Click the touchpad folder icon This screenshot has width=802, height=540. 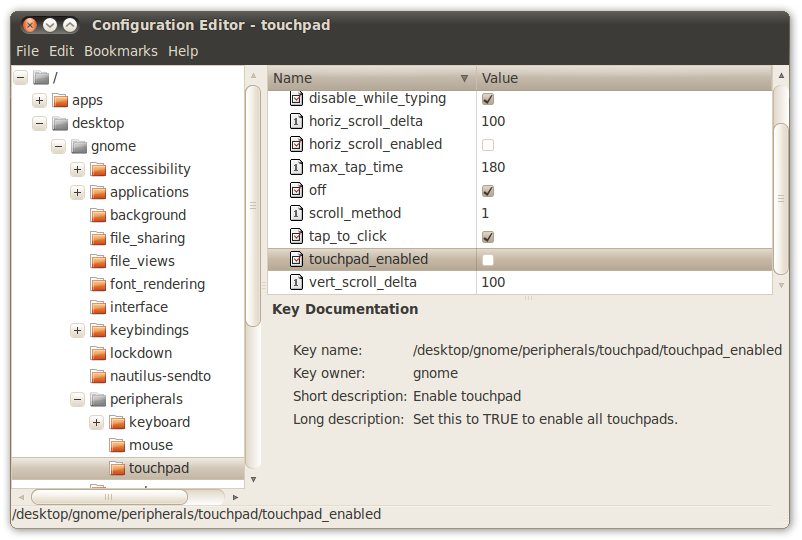(x=117, y=468)
